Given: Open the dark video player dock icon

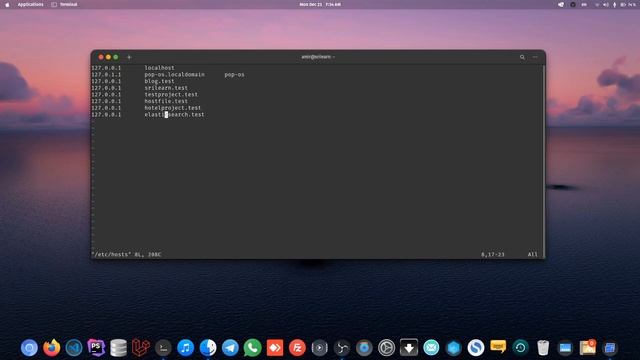Looking at the screenshot, I should [320, 348].
